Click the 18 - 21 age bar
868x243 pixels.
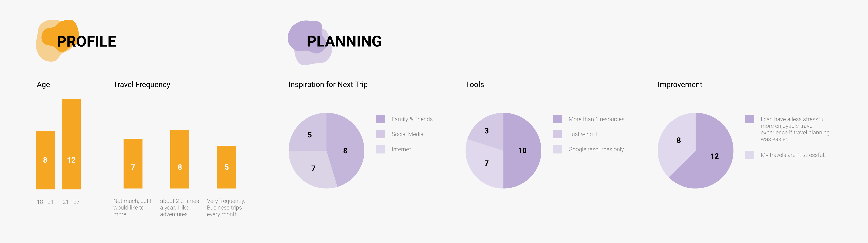(x=45, y=160)
